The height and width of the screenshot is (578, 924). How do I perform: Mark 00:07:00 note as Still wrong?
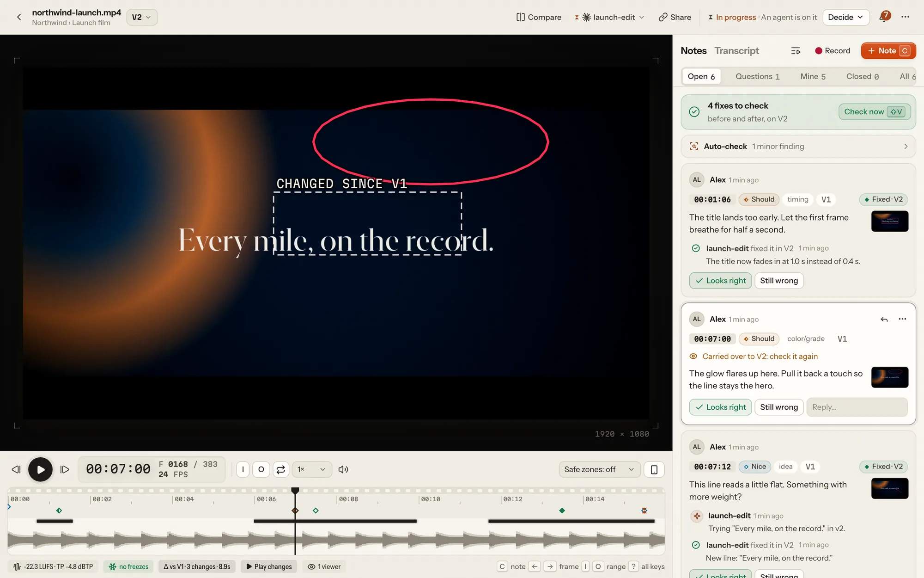click(x=779, y=407)
